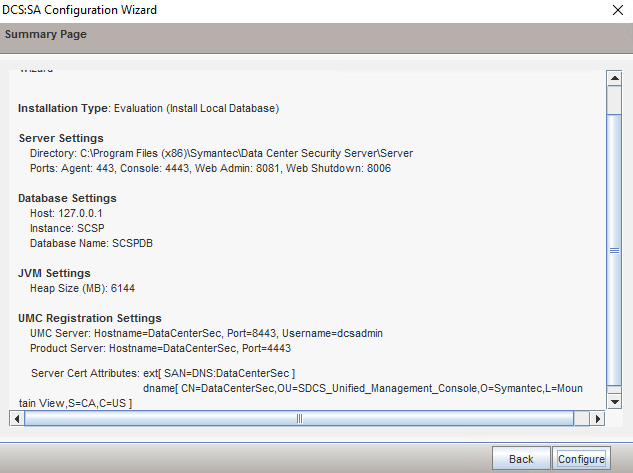Click 'Heap Size (MB): 6144' text
This screenshot has height=473, width=633.
tap(82, 288)
